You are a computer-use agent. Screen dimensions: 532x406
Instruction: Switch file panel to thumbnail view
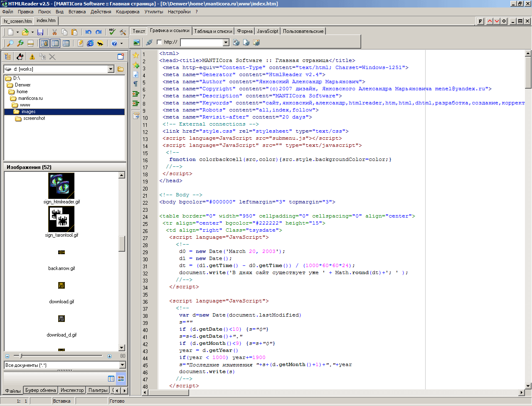[121, 379]
